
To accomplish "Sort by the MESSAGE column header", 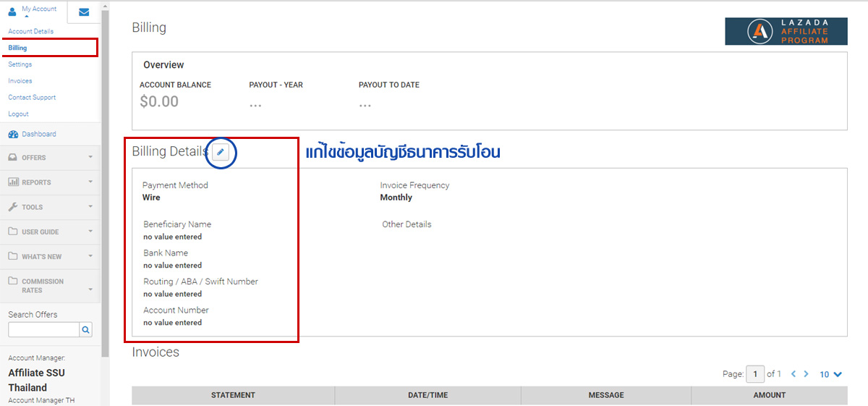I will point(606,395).
